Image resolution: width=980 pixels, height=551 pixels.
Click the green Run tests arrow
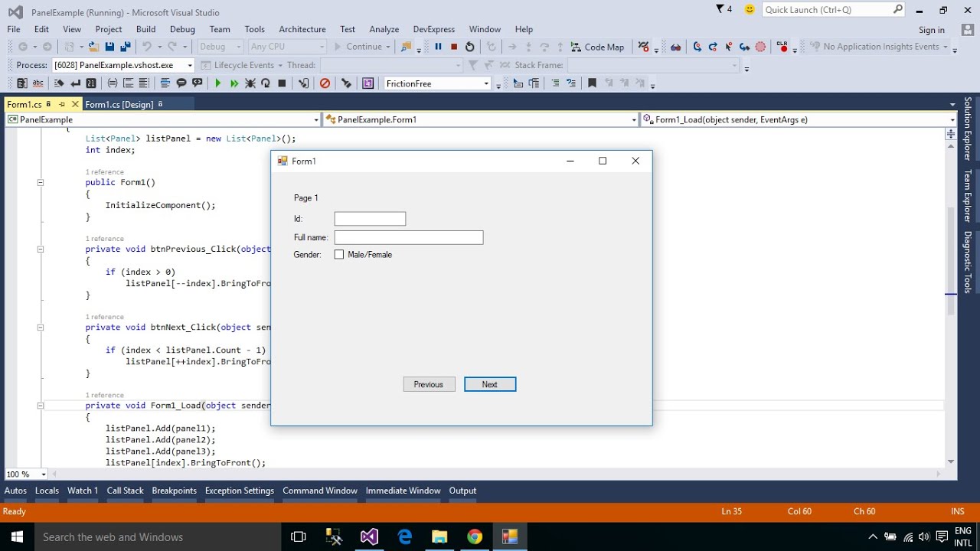[218, 83]
